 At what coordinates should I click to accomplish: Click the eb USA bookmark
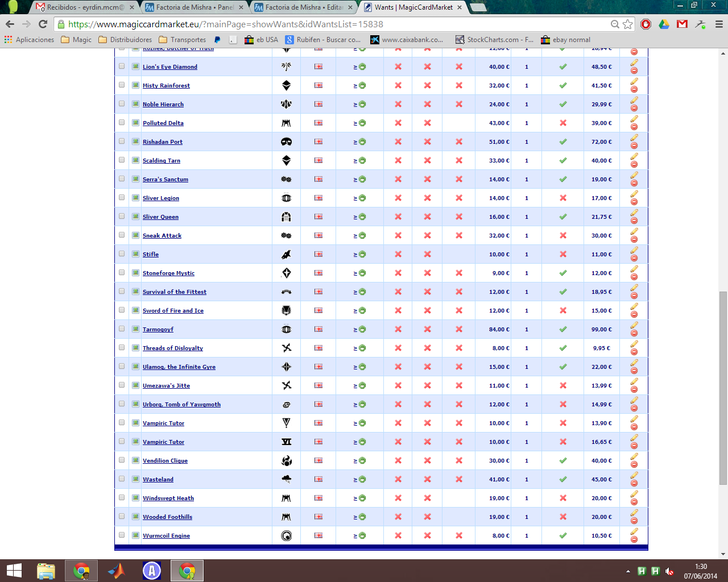coord(262,40)
